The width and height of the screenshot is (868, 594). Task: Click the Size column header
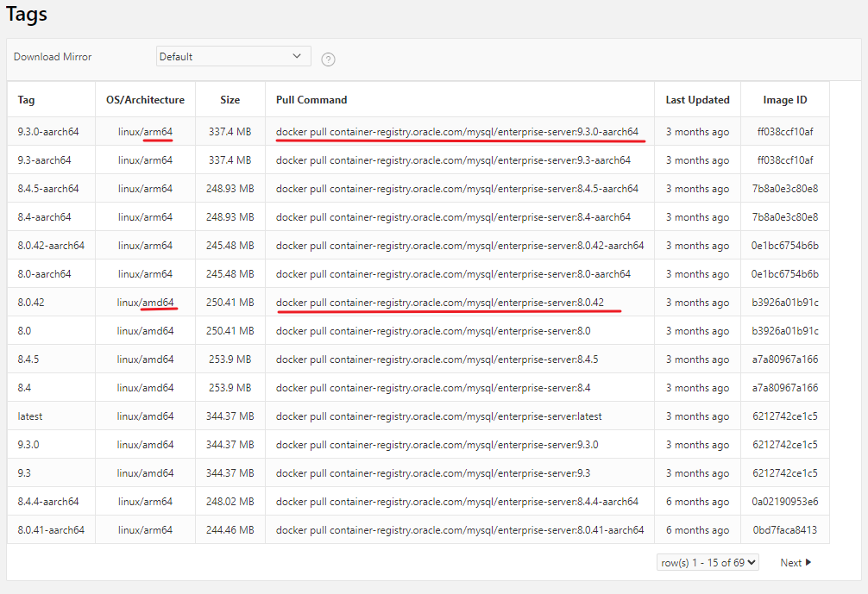230,100
